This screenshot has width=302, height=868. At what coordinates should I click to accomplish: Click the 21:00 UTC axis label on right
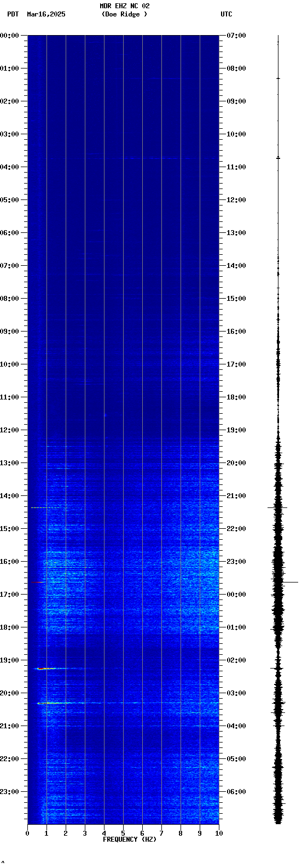point(236,496)
